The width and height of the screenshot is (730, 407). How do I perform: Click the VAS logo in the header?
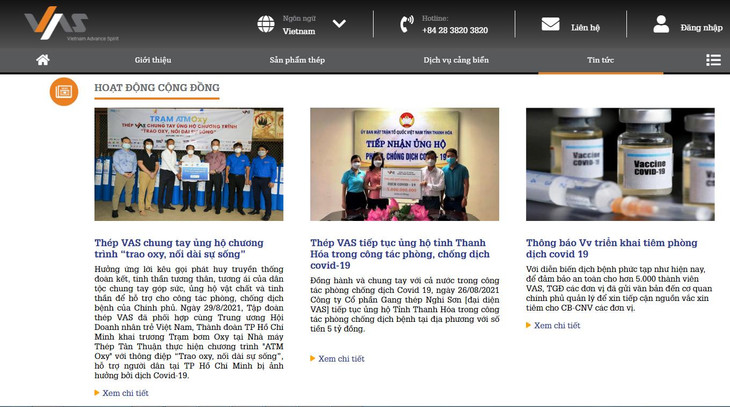(x=56, y=22)
